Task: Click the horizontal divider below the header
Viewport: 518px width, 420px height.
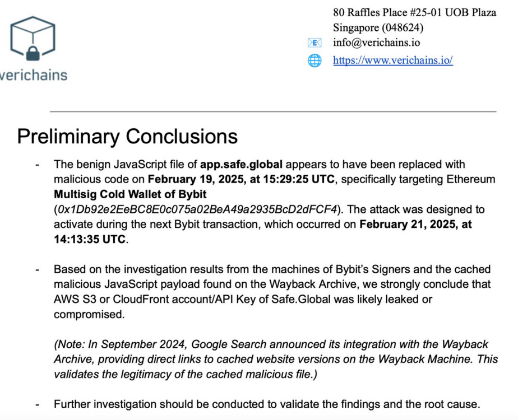Action: tap(273, 111)
